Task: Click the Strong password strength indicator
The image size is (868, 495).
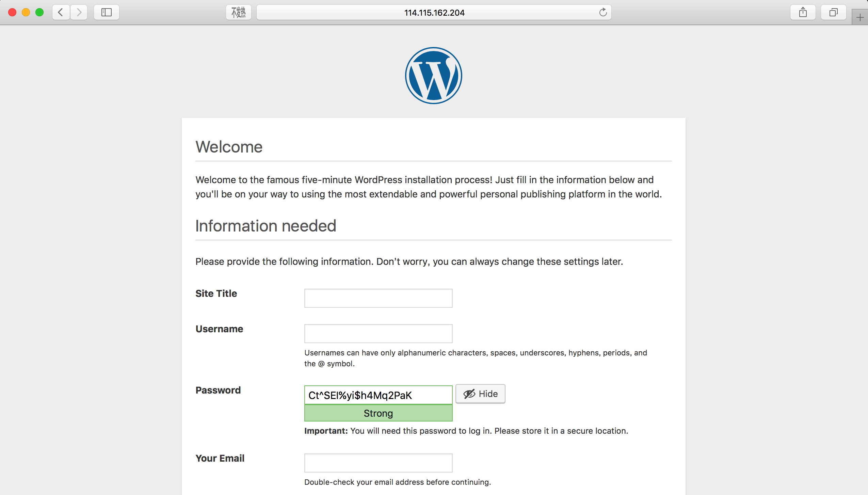Action: click(x=378, y=413)
